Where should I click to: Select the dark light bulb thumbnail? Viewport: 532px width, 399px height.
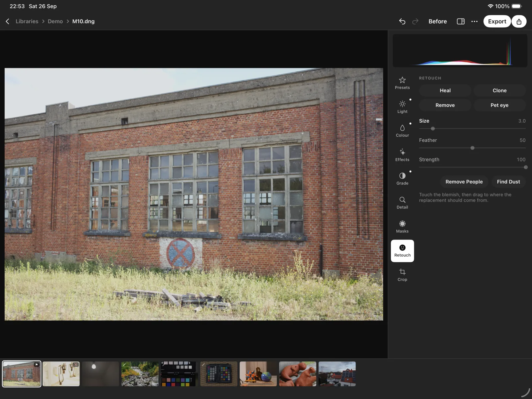(100, 374)
